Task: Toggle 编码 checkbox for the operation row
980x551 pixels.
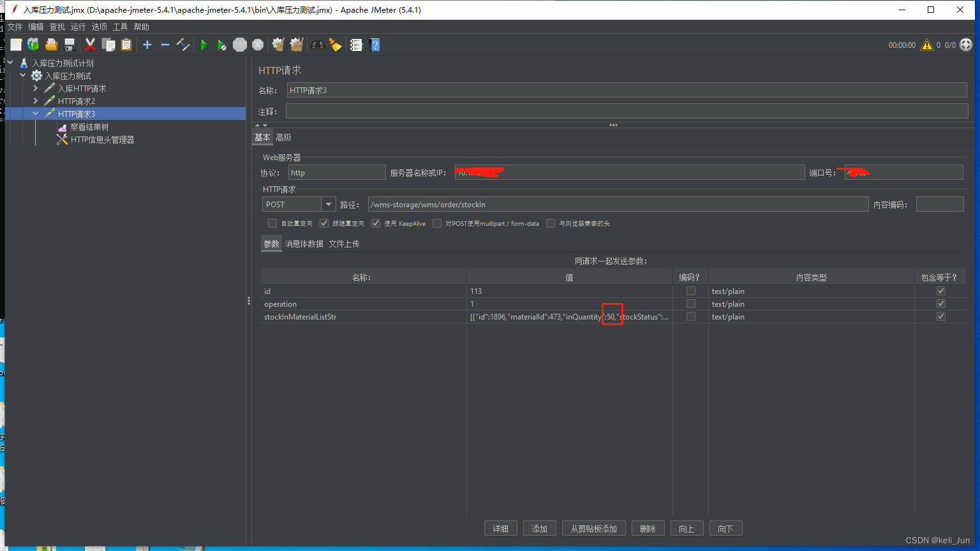Action: click(690, 304)
